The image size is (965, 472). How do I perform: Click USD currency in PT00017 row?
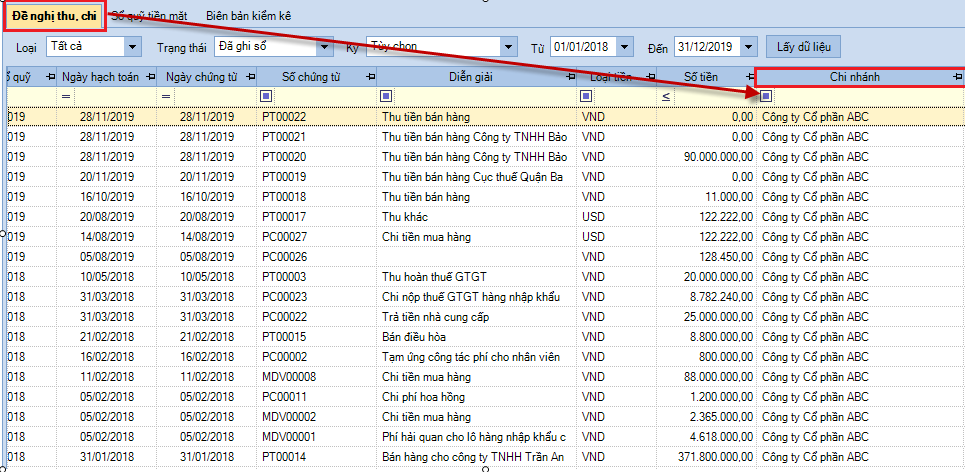(593, 217)
